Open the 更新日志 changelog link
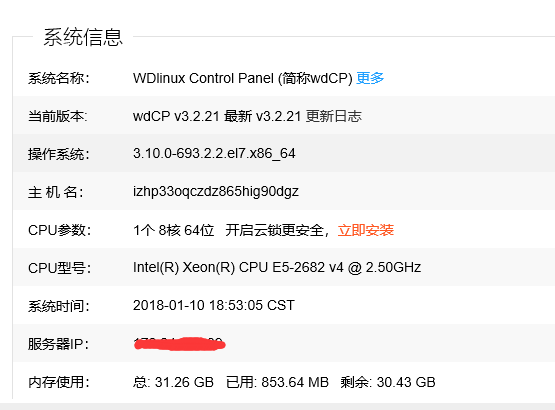This screenshot has width=555, height=410. pyautogui.click(x=333, y=116)
